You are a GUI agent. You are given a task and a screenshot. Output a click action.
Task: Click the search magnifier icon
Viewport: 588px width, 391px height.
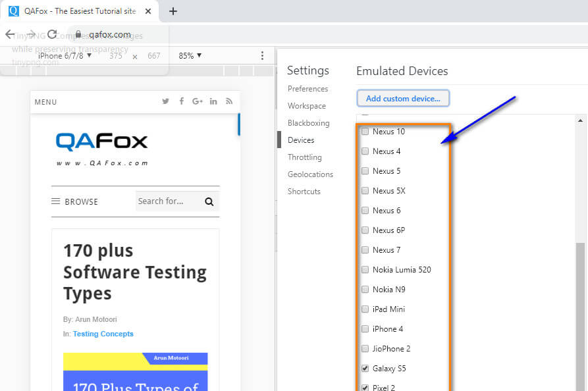(x=209, y=201)
